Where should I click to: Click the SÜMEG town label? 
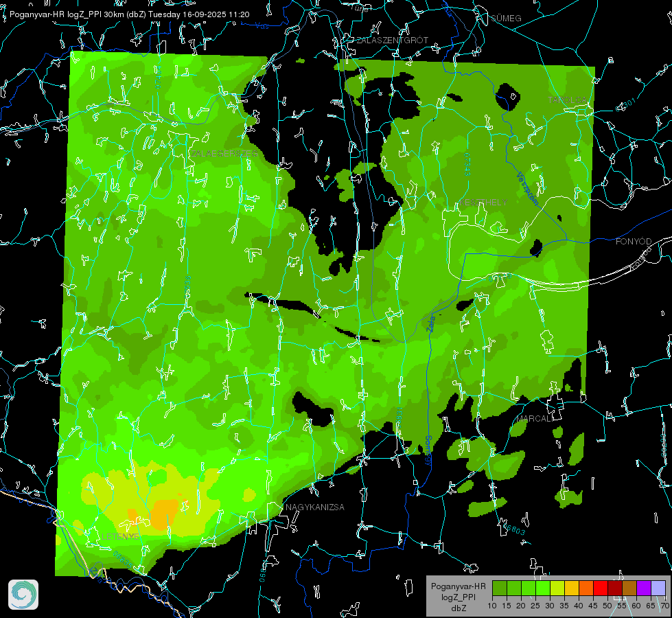[x=506, y=18]
